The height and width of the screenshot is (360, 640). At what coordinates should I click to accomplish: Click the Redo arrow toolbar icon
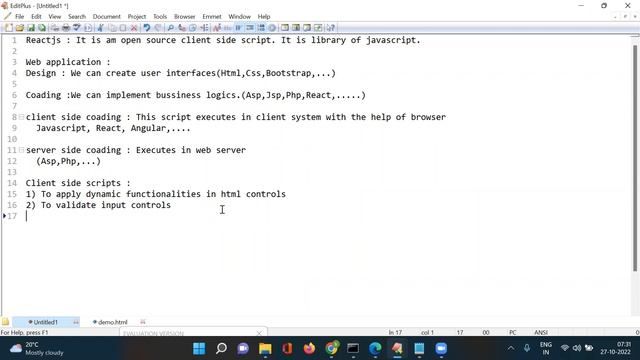[x=158, y=28]
